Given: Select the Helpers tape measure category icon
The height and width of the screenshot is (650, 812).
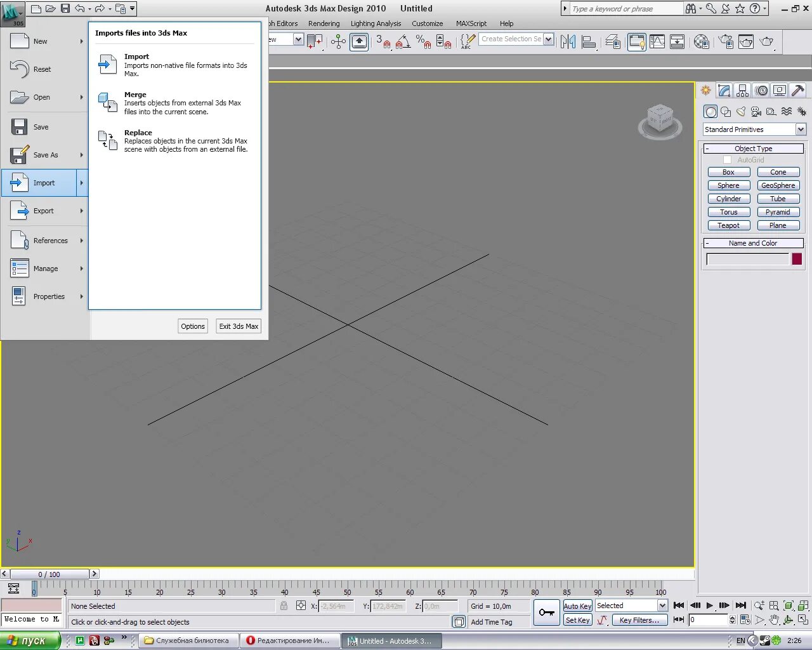Looking at the screenshot, I should (771, 112).
